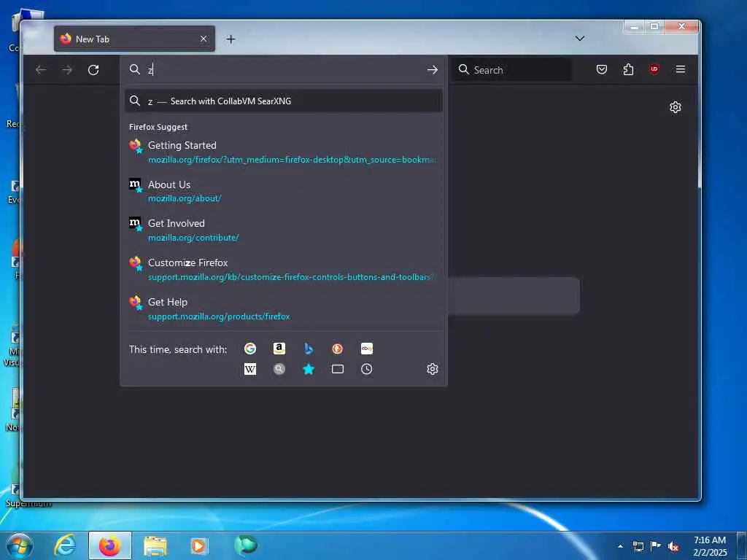Open search settings gear in dropdown

point(432,369)
